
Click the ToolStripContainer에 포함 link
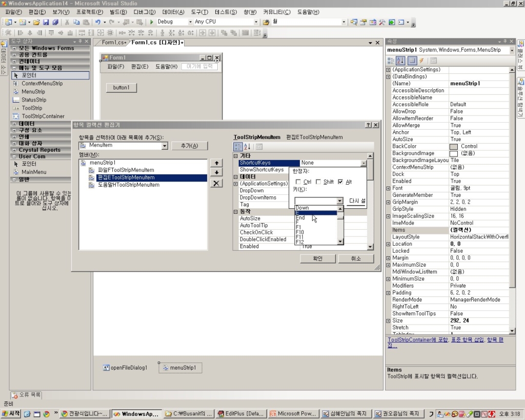[x=418, y=339]
